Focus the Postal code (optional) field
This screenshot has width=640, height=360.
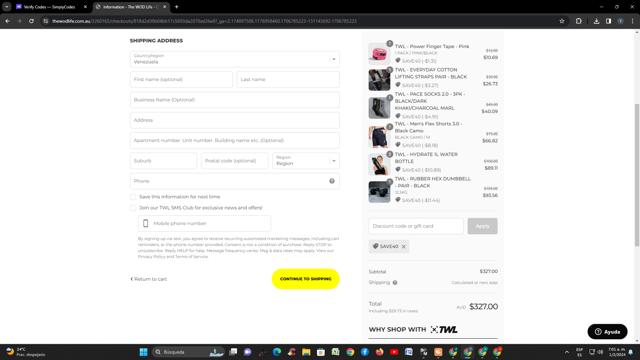[x=234, y=161]
